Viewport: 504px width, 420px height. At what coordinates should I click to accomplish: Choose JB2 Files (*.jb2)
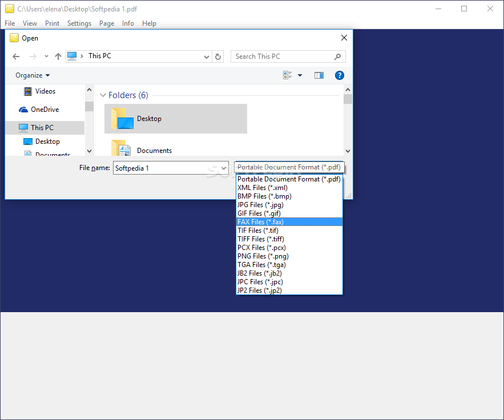pyautogui.click(x=289, y=273)
